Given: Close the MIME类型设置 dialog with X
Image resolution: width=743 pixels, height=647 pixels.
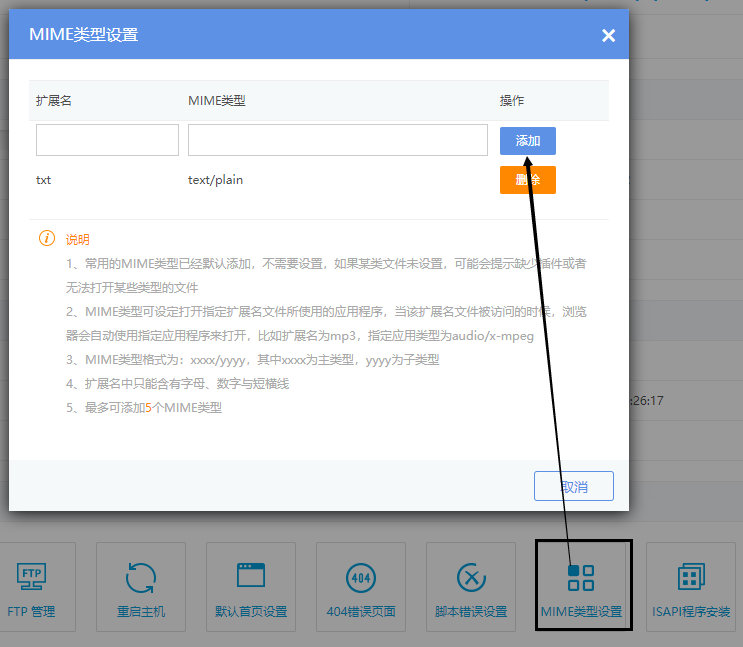Looking at the screenshot, I should [x=608, y=36].
